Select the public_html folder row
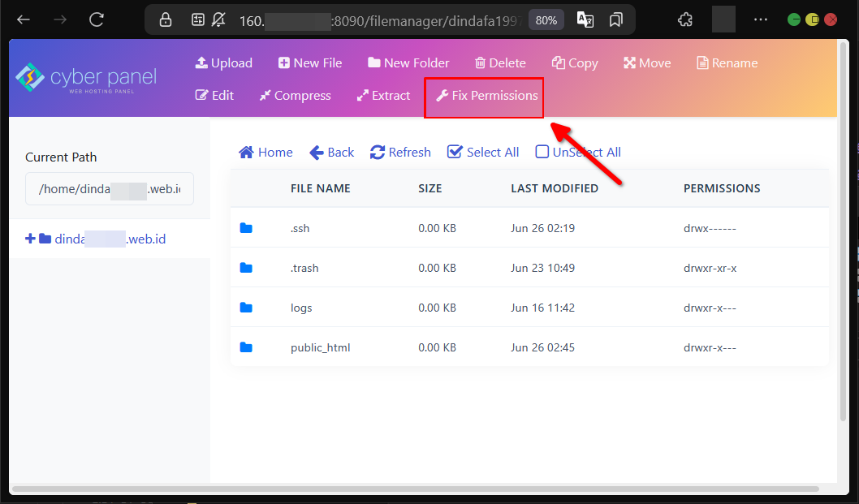This screenshot has height=504, width=859. (320, 348)
